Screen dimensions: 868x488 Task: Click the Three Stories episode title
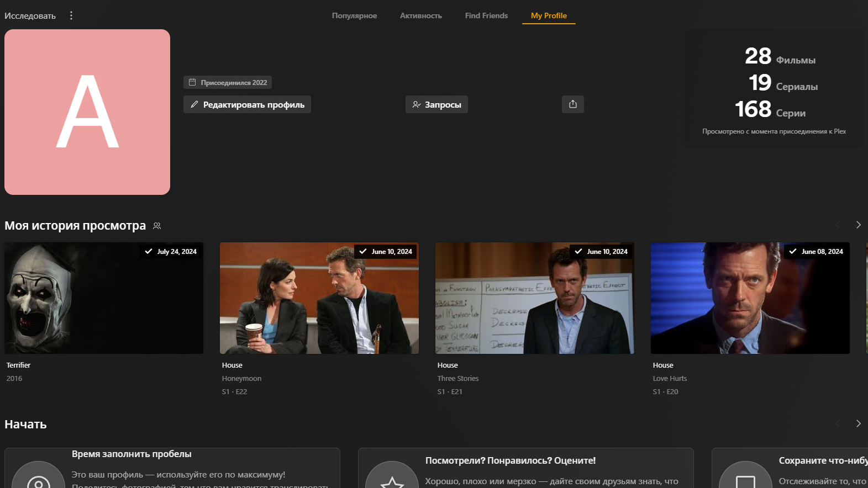click(x=458, y=378)
